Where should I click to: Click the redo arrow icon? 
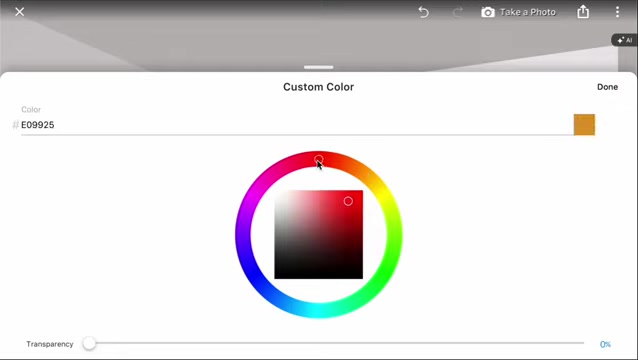pos(458,12)
